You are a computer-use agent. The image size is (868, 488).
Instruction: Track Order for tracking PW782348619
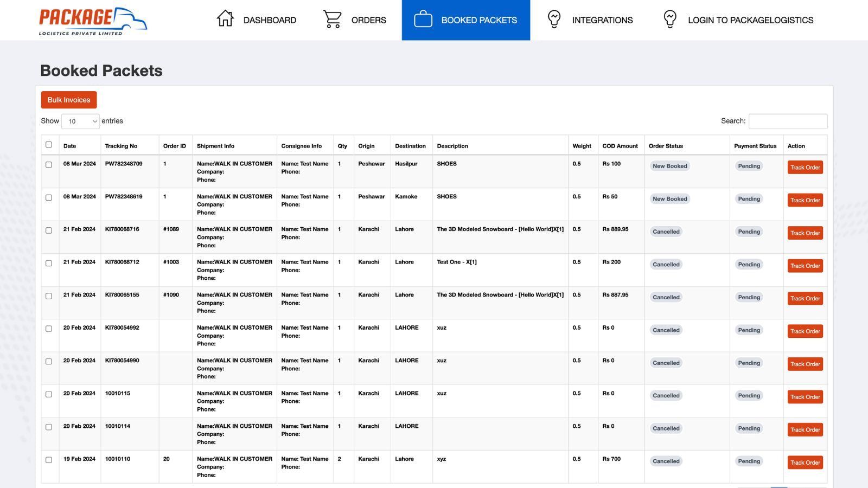tap(805, 200)
